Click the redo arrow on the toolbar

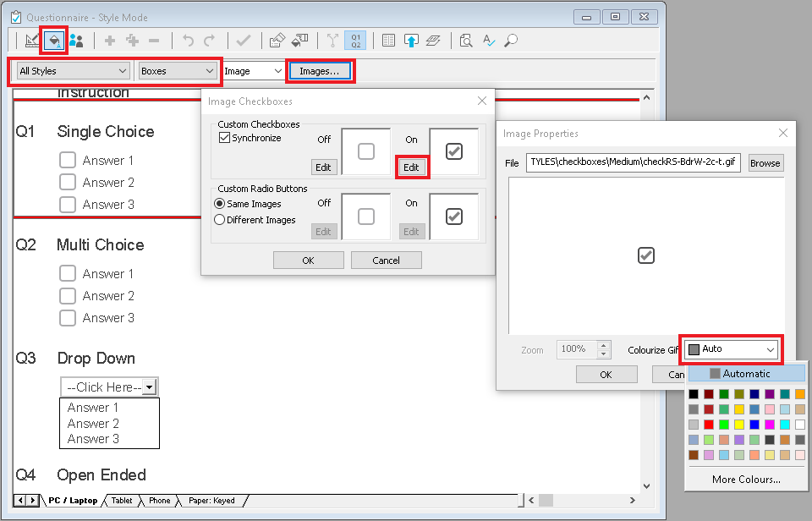coord(211,40)
